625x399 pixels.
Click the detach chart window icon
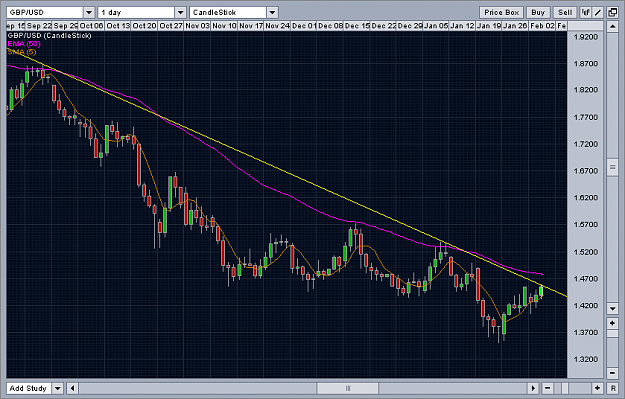coord(612,12)
